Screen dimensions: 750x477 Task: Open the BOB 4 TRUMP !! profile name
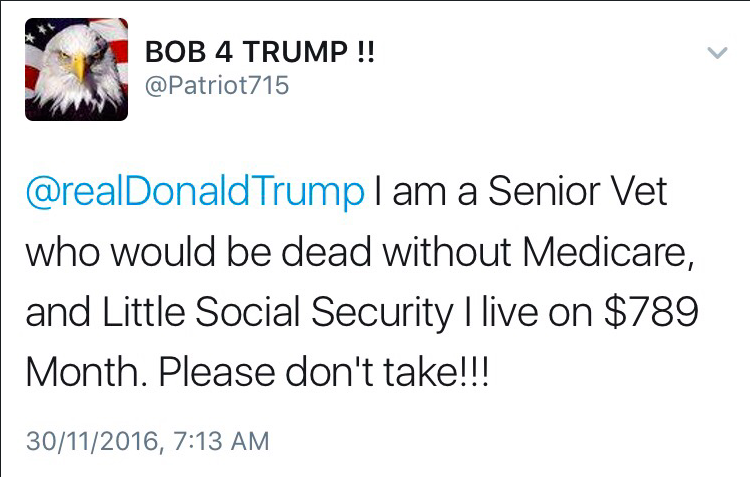260,51
